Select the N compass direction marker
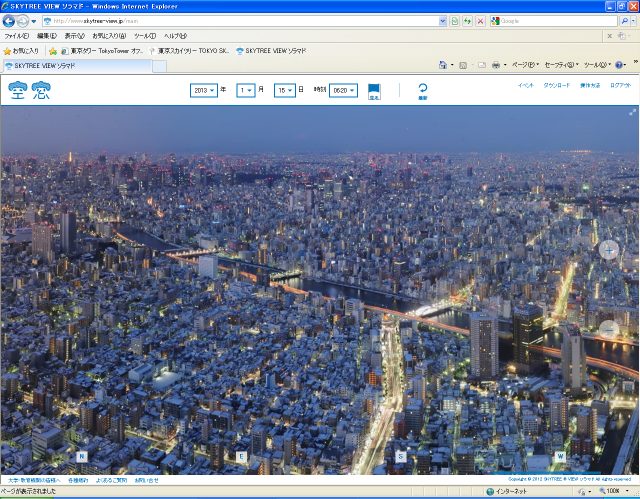This screenshot has height=499, width=640. tap(81, 456)
